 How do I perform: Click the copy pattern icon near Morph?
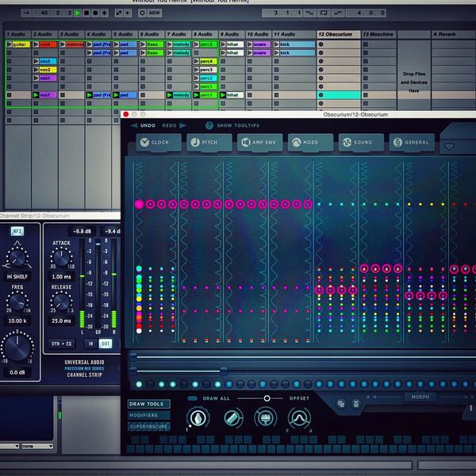point(341,404)
